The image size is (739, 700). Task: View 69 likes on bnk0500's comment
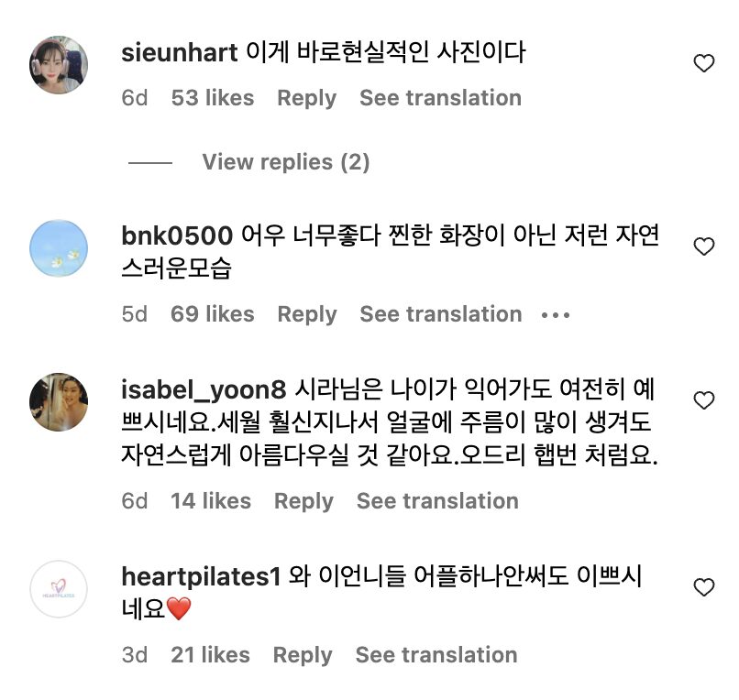coord(212,314)
